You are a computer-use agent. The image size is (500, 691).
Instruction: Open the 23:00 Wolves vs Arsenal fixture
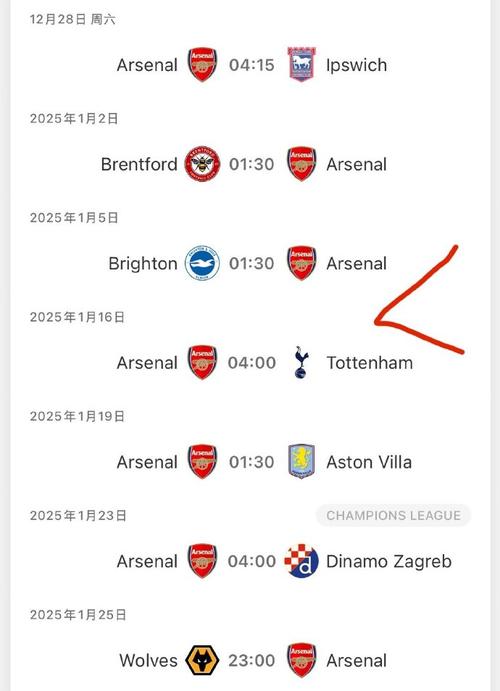coord(252,661)
